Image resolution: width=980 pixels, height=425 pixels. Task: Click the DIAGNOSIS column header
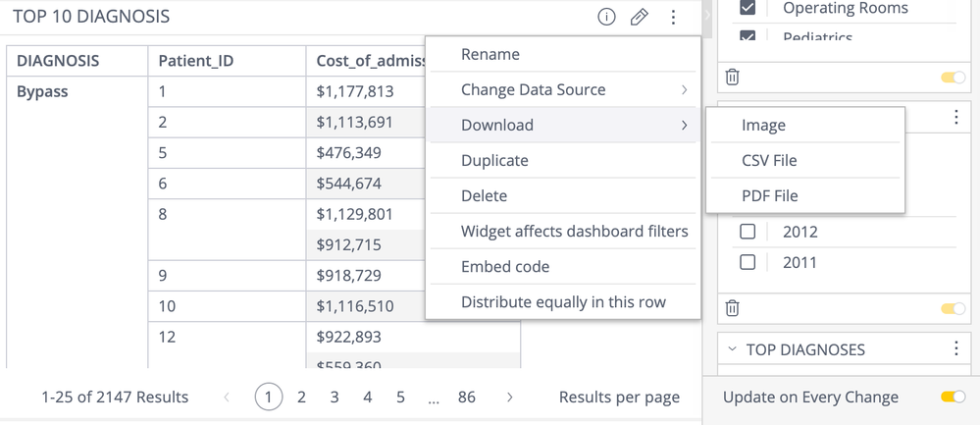pos(58,61)
